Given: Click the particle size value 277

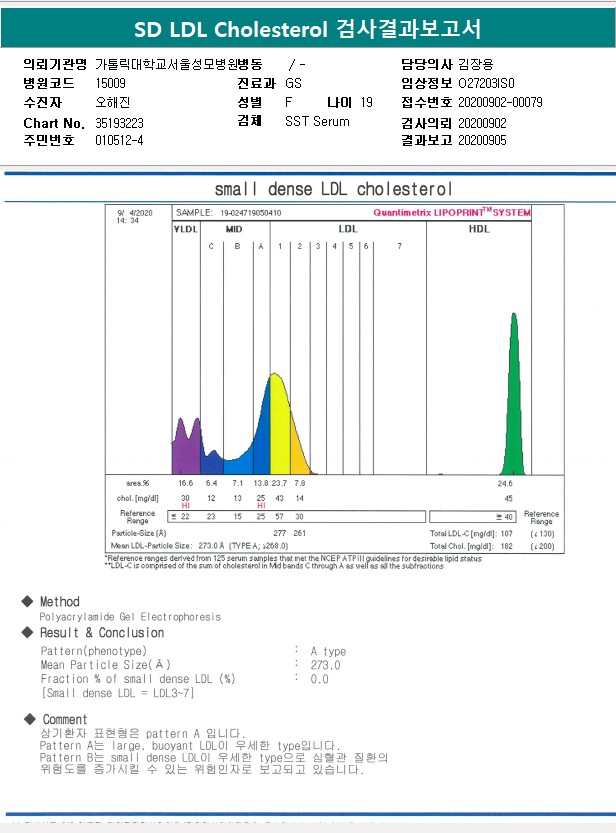Looking at the screenshot, I should click(280, 533).
